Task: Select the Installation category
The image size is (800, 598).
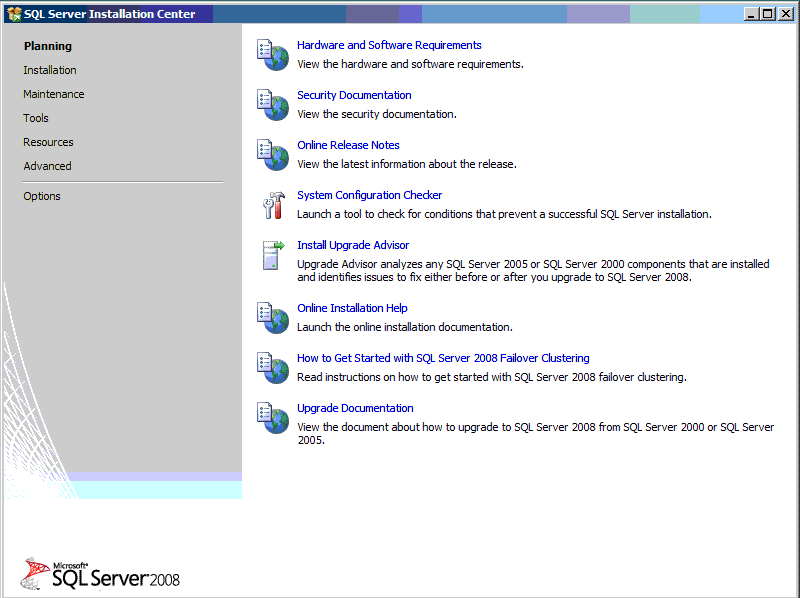Action: pos(49,70)
